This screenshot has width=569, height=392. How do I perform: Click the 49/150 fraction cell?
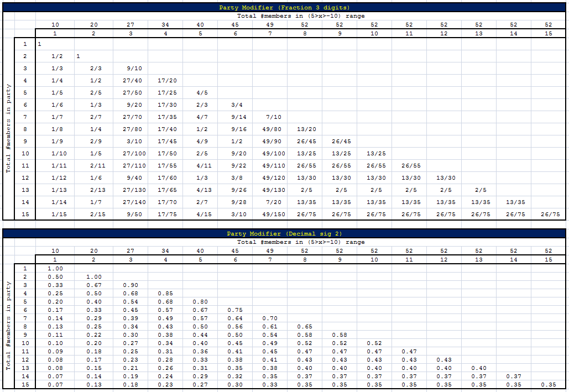(270, 214)
